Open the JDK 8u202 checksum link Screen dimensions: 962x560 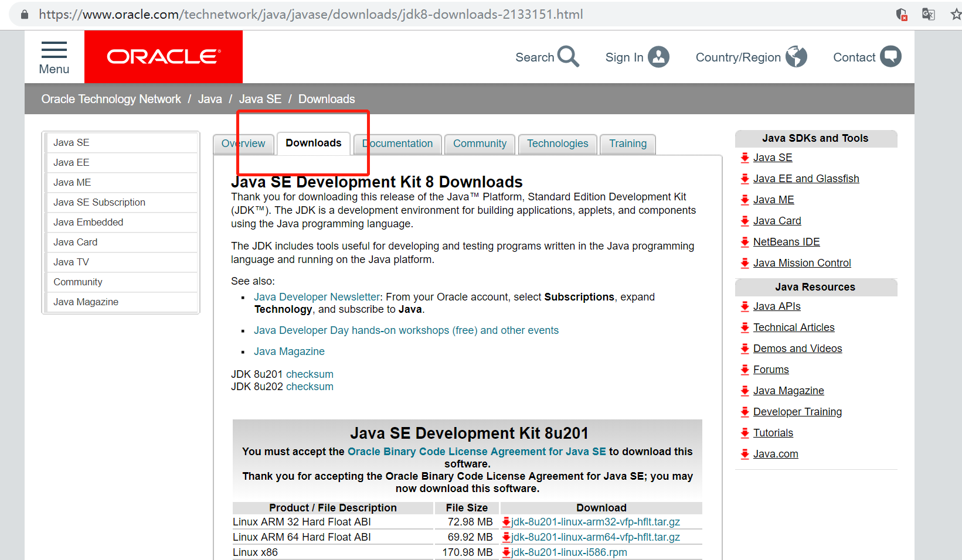pyautogui.click(x=310, y=386)
